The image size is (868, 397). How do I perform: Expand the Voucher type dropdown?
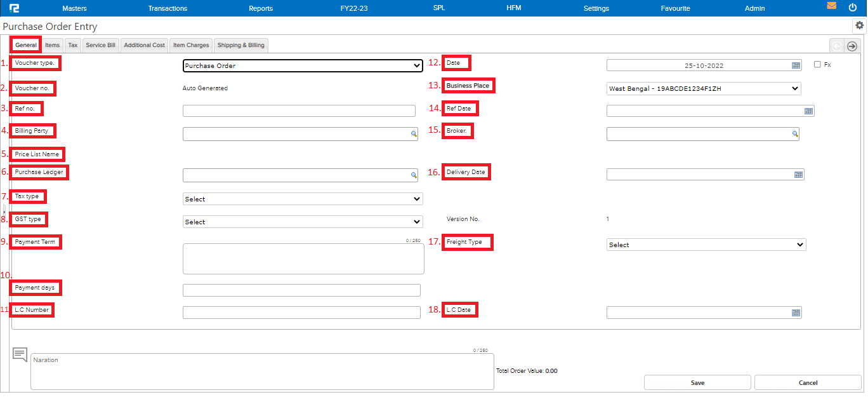coord(303,65)
